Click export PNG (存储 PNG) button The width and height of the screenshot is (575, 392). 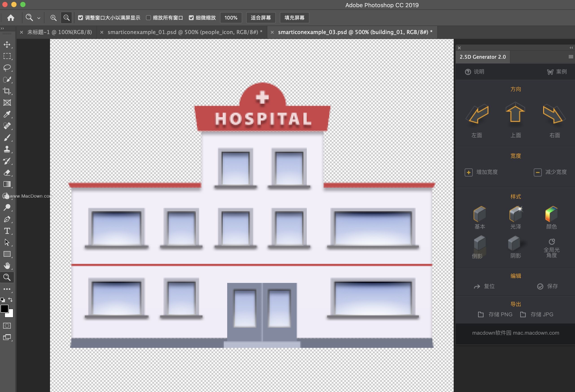(495, 314)
